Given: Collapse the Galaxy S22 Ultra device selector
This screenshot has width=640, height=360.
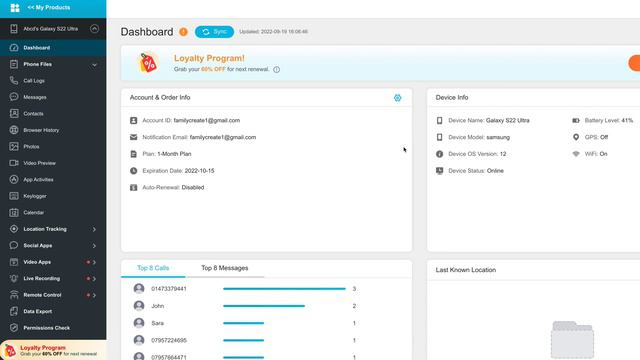Looking at the screenshot, I should (94, 29).
